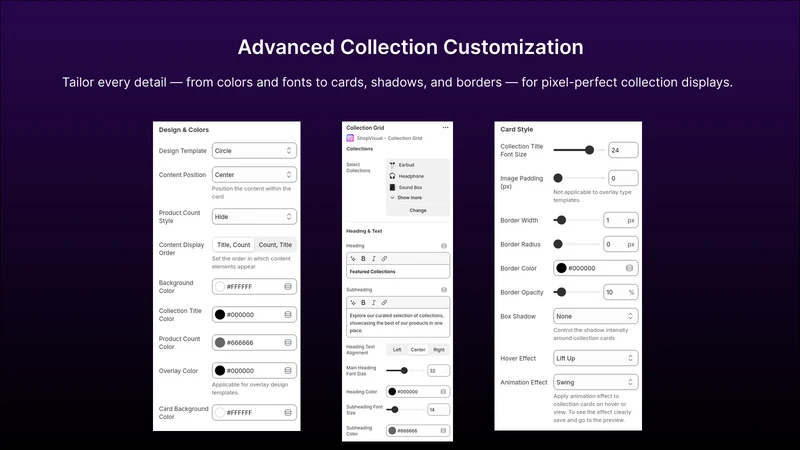
Task: Click the Headphone collection icon
Action: 392,176
